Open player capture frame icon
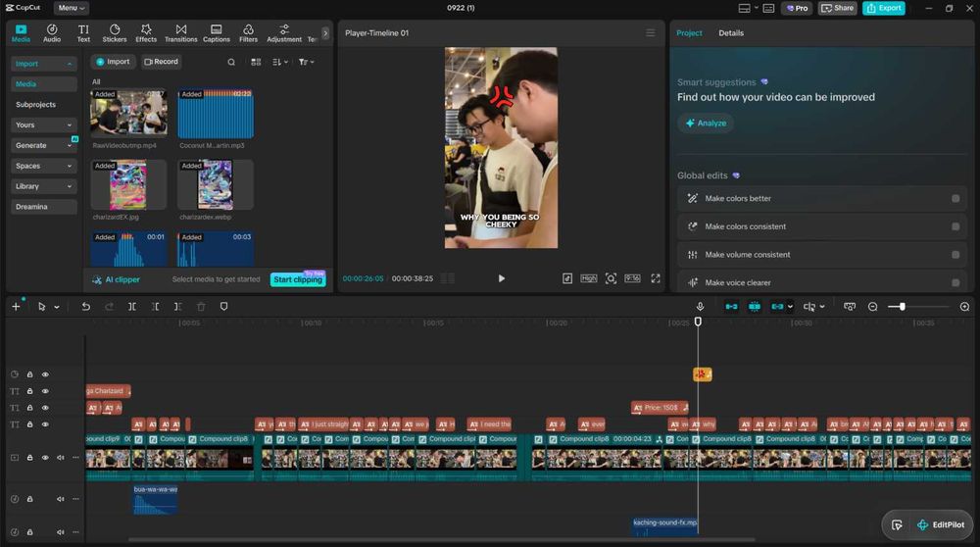This screenshot has width=980, height=547. 611,278
